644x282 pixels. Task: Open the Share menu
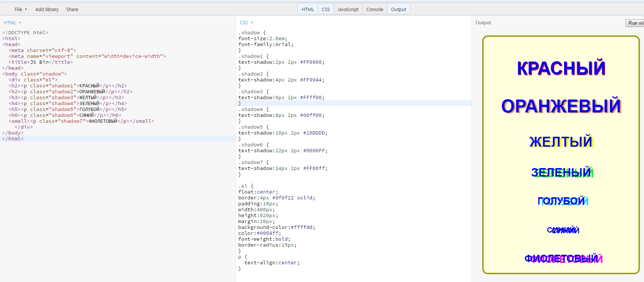click(x=72, y=9)
